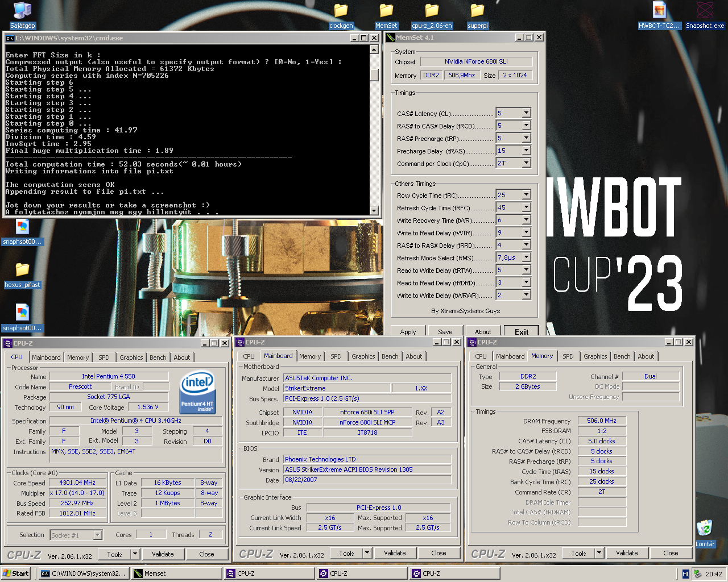
Task: Open Mainboard tab in left CPU-Z window
Action: tap(46, 357)
